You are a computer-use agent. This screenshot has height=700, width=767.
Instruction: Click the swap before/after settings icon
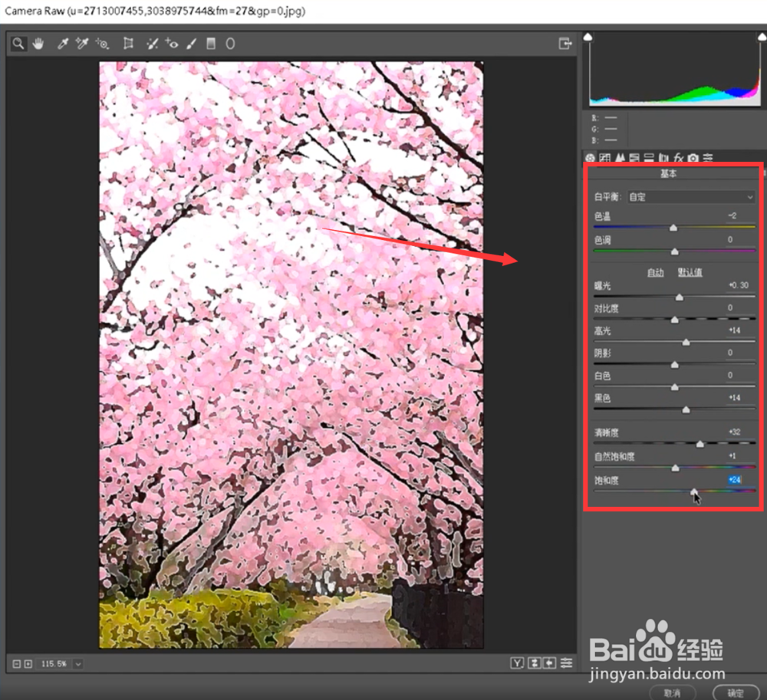(x=534, y=663)
